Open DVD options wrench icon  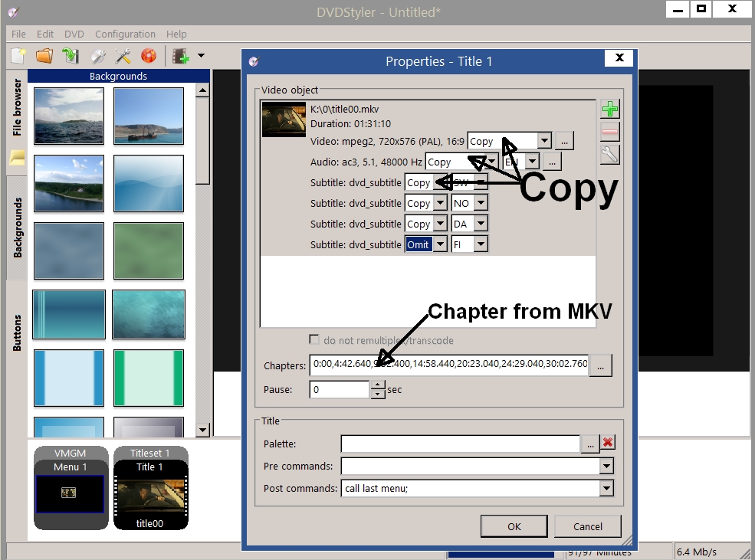(x=98, y=56)
